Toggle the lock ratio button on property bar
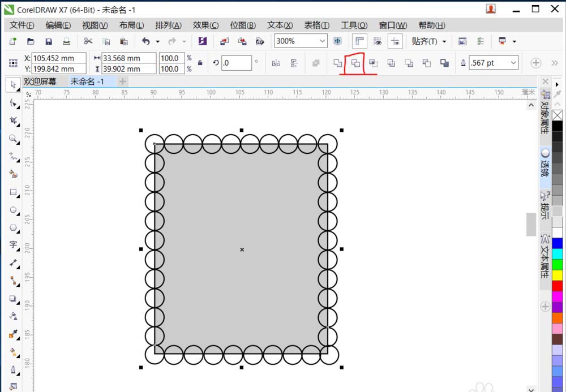Viewport: 566px width, 392px height. point(199,63)
